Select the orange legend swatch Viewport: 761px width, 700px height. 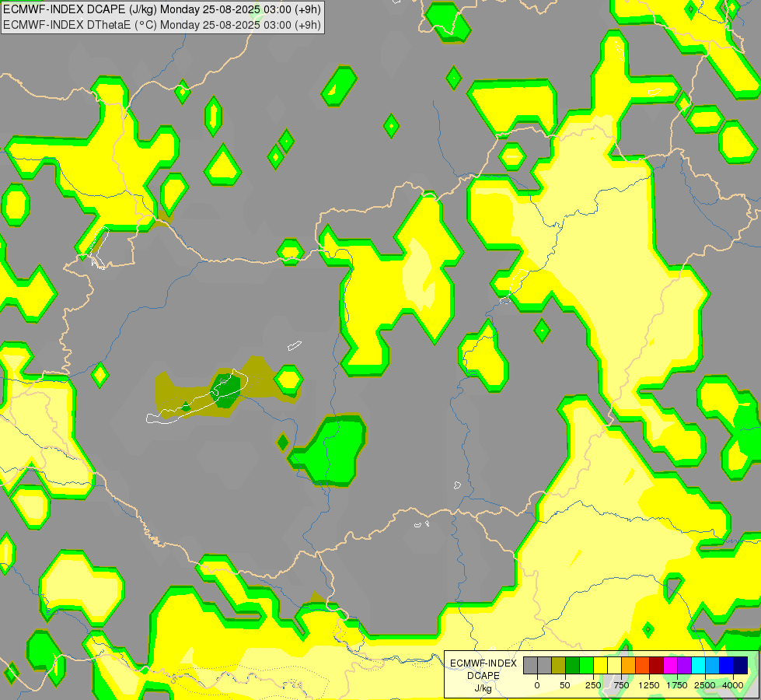pyautogui.click(x=629, y=665)
